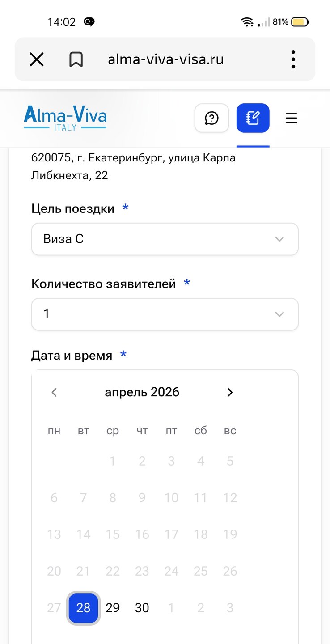Tap the Wi-Fi status icon
The width and height of the screenshot is (330, 644).
[247, 22]
